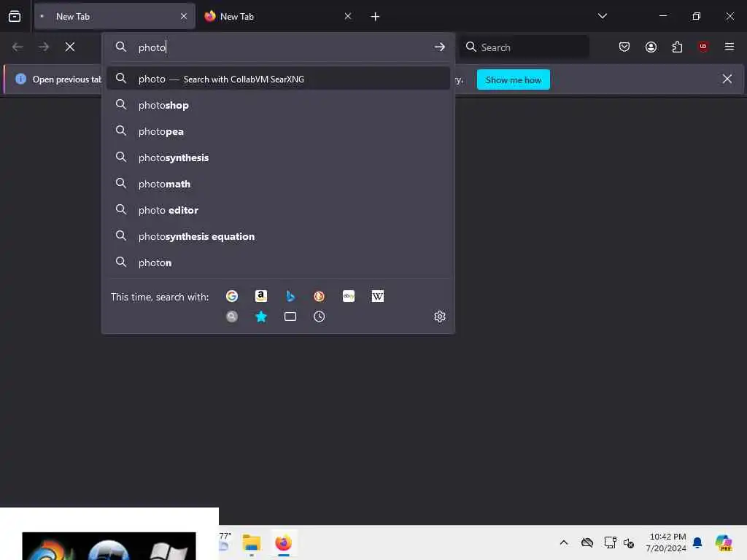Click the weather 77° taskbar widget
The image size is (747, 560).
pos(225,542)
